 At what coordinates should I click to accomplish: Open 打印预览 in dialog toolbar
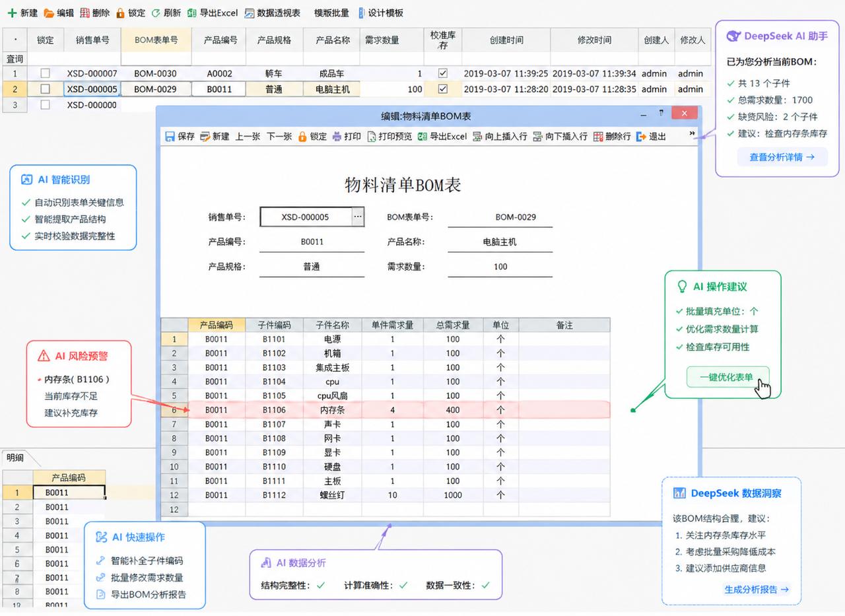click(389, 136)
